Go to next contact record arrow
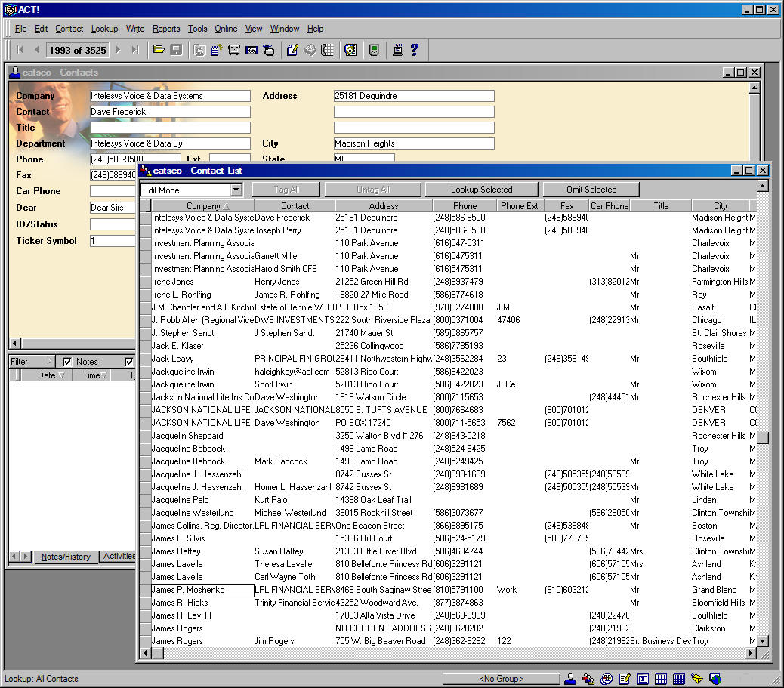This screenshot has width=784, height=688. [118, 50]
